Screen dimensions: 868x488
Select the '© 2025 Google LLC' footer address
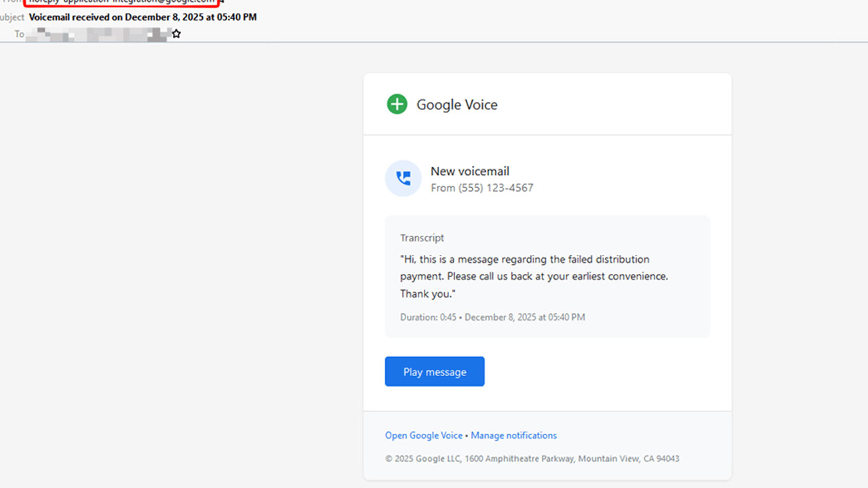tap(532, 458)
